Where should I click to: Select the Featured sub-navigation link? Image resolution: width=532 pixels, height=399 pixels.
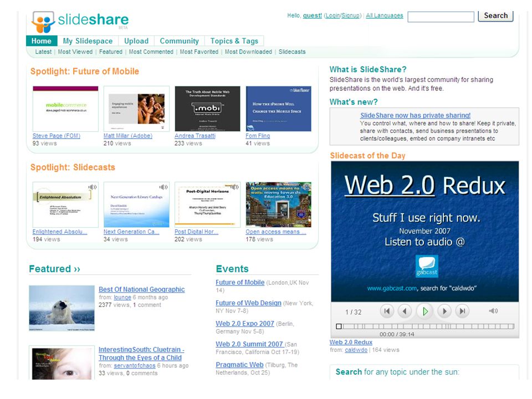click(x=111, y=52)
